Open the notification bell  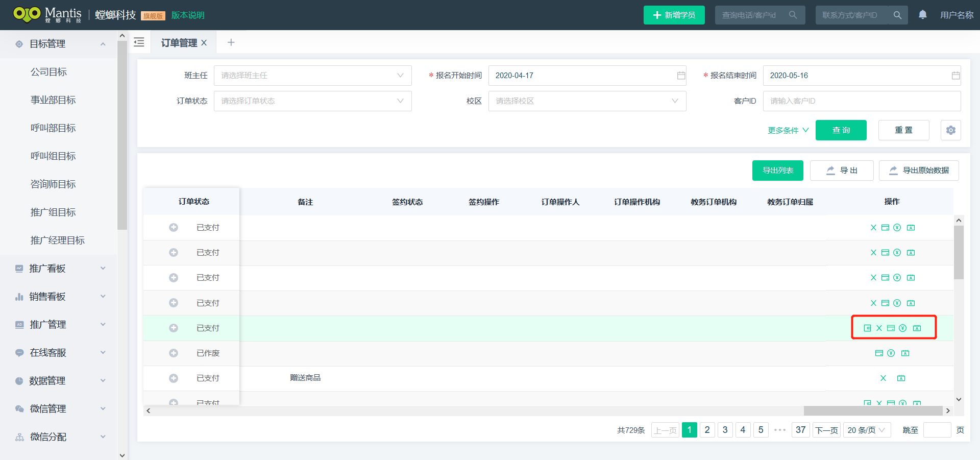coord(923,15)
